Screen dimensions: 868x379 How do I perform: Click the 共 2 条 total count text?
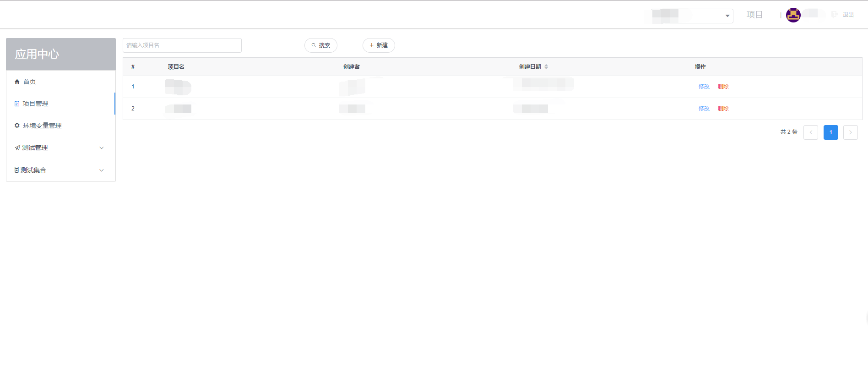[x=789, y=132]
